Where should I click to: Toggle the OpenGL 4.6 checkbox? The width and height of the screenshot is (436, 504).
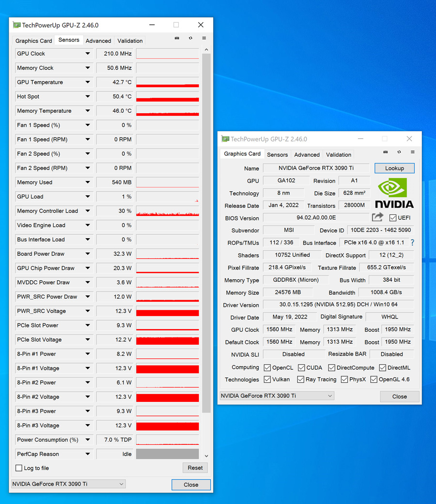click(x=374, y=380)
